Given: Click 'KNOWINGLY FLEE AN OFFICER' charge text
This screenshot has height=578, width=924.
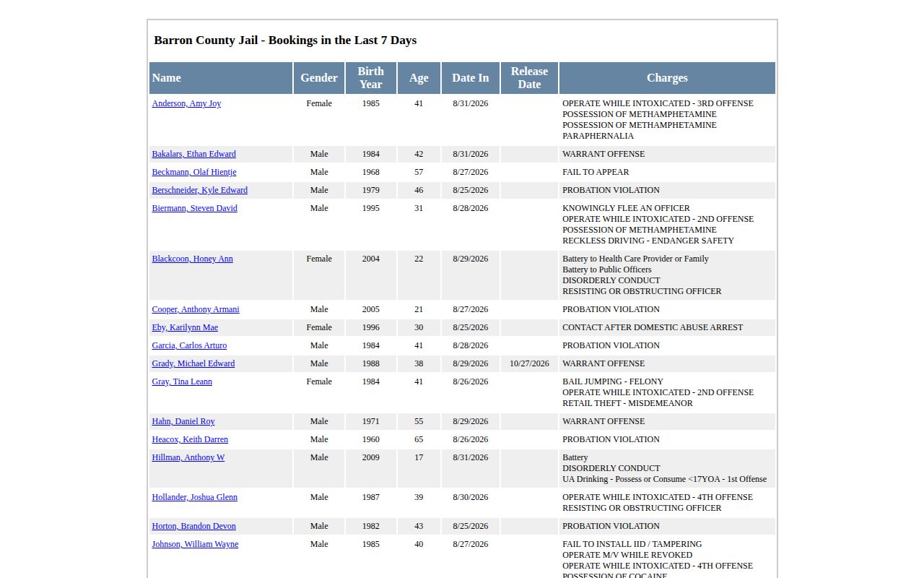Looking at the screenshot, I should [626, 208].
